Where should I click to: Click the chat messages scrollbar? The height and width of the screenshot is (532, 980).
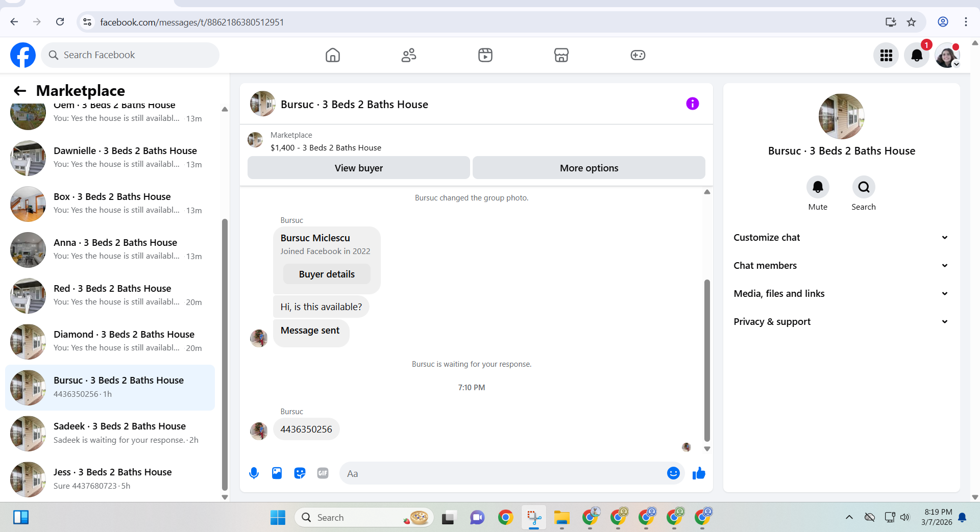tap(707, 360)
